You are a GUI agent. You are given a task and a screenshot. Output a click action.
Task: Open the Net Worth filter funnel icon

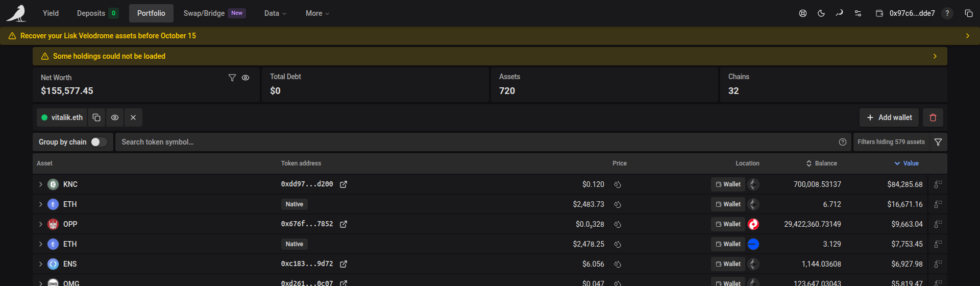click(x=232, y=78)
